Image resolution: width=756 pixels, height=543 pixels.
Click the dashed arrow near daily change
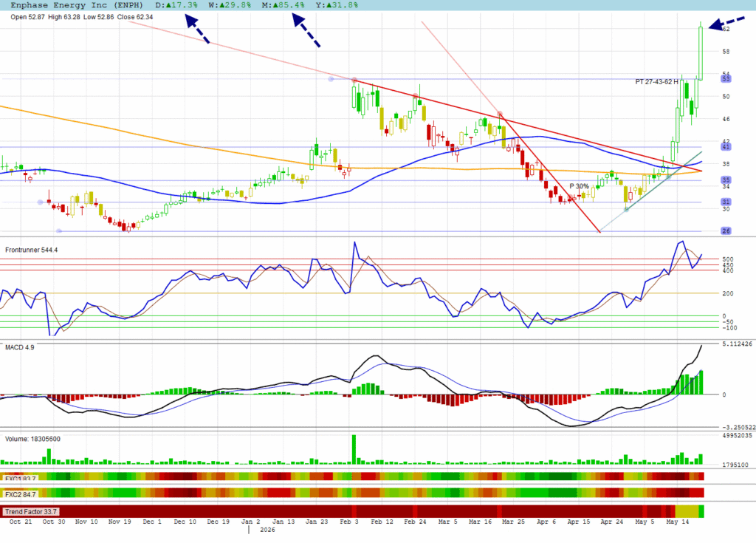pyautogui.click(x=198, y=29)
